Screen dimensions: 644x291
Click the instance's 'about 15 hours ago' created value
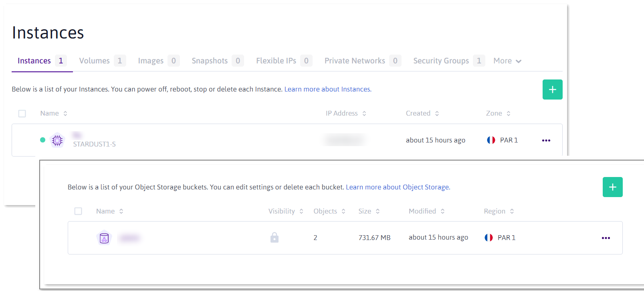[435, 140]
